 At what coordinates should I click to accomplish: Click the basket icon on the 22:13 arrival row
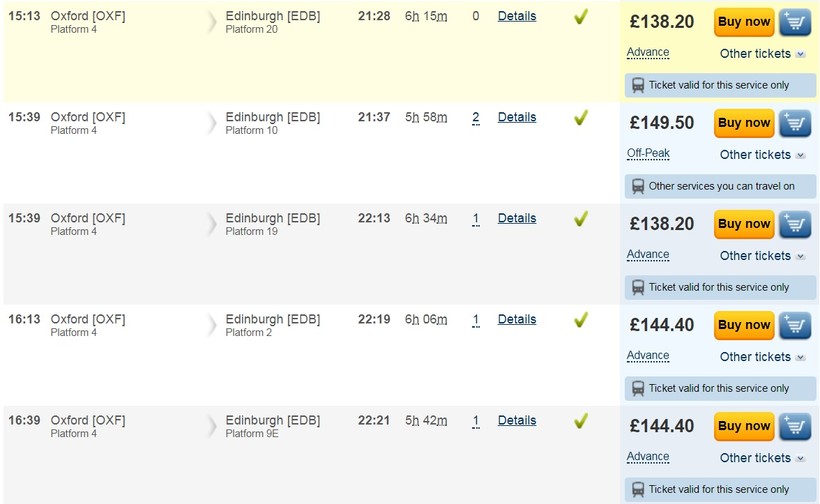click(x=795, y=224)
